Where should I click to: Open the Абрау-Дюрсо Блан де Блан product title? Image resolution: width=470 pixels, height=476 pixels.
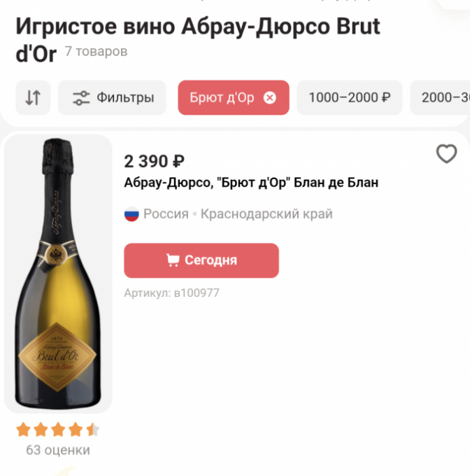pyautogui.click(x=251, y=183)
